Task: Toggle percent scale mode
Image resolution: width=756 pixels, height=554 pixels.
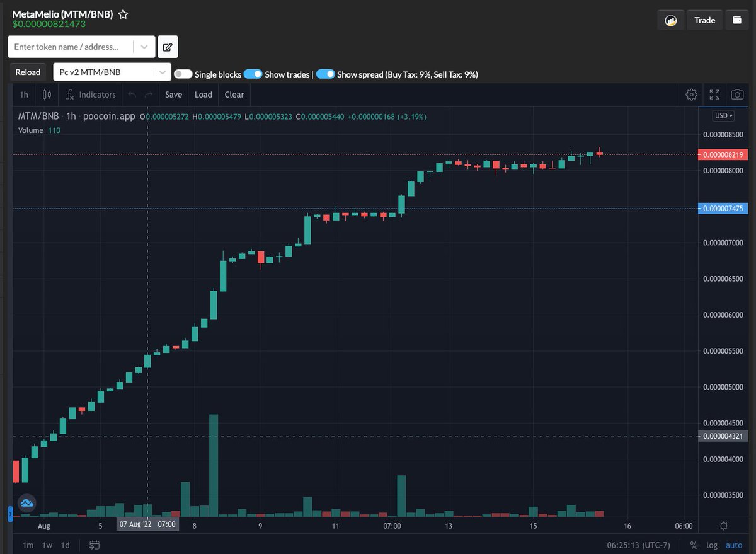Action: point(694,545)
